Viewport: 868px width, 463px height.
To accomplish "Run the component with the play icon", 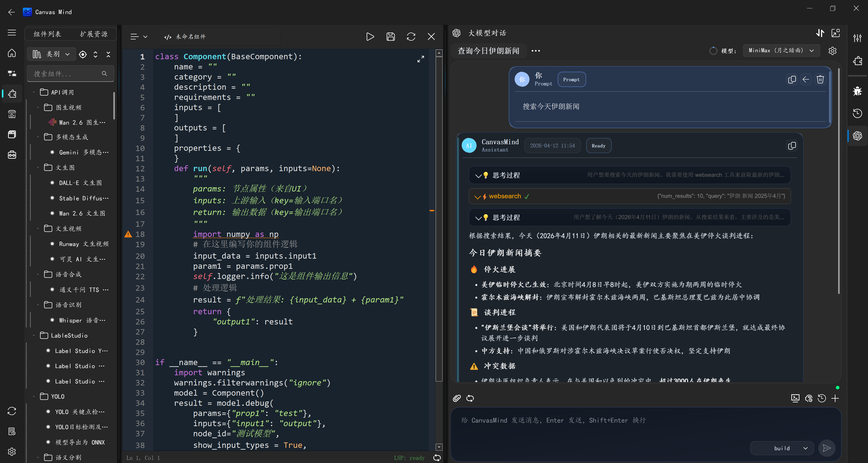I will 370,37.
